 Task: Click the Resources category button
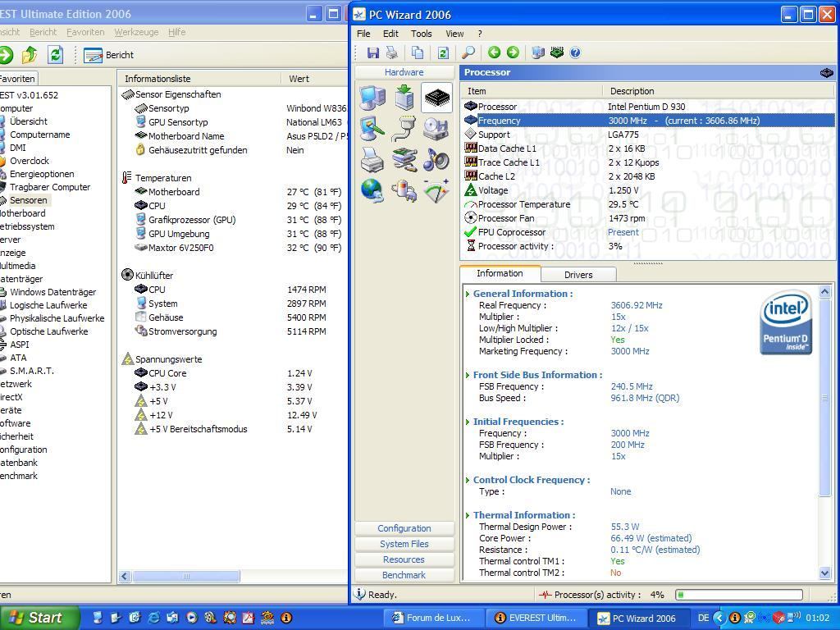404,559
